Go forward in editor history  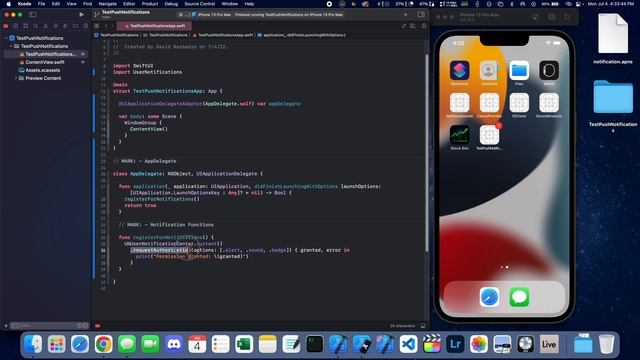pyautogui.click(x=112, y=26)
